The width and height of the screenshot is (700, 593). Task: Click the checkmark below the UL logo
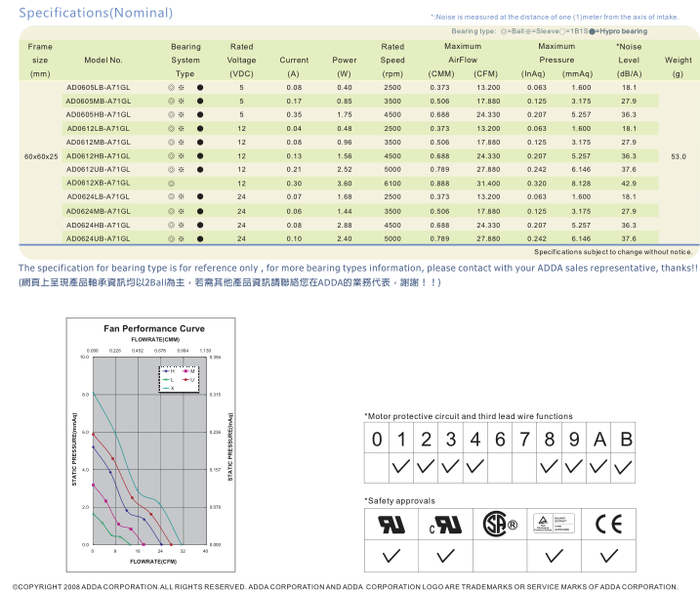pos(391,556)
